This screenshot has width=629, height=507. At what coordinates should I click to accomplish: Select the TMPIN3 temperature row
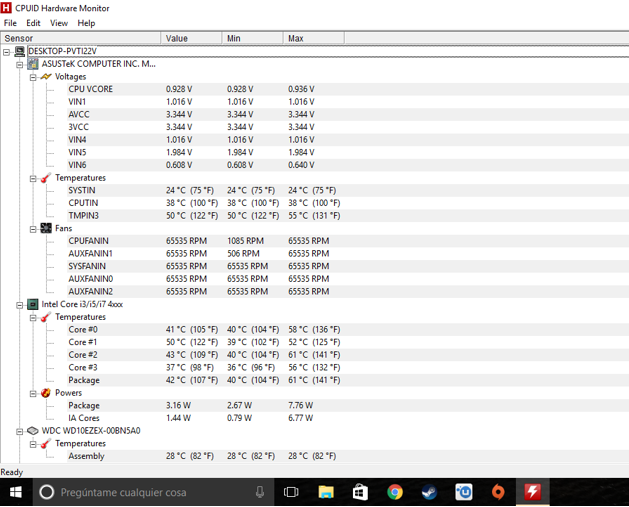(x=348, y=216)
